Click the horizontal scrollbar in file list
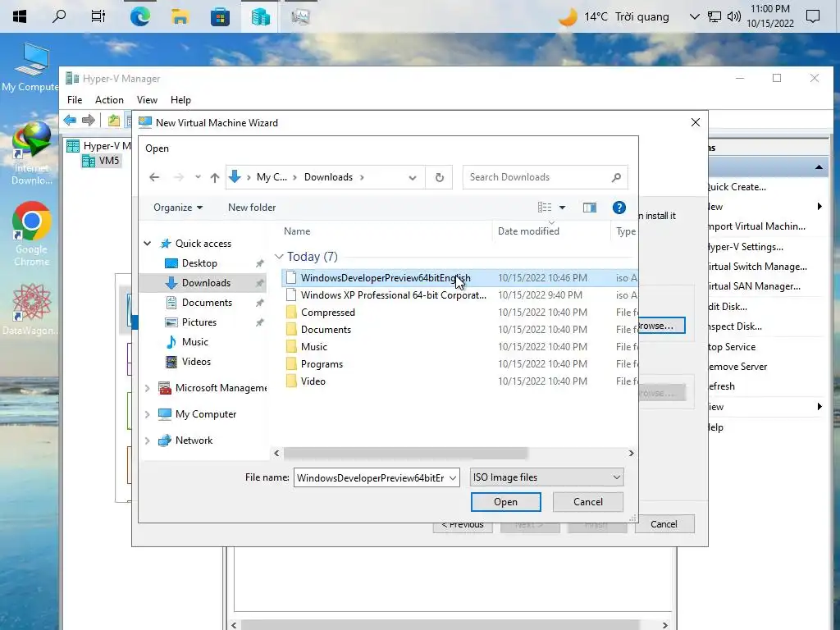This screenshot has width=840, height=630. 405,454
